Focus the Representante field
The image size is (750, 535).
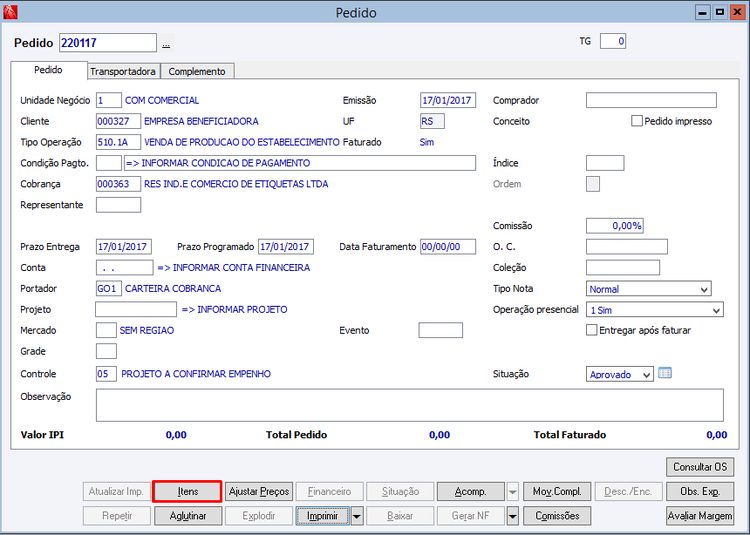point(118,205)
